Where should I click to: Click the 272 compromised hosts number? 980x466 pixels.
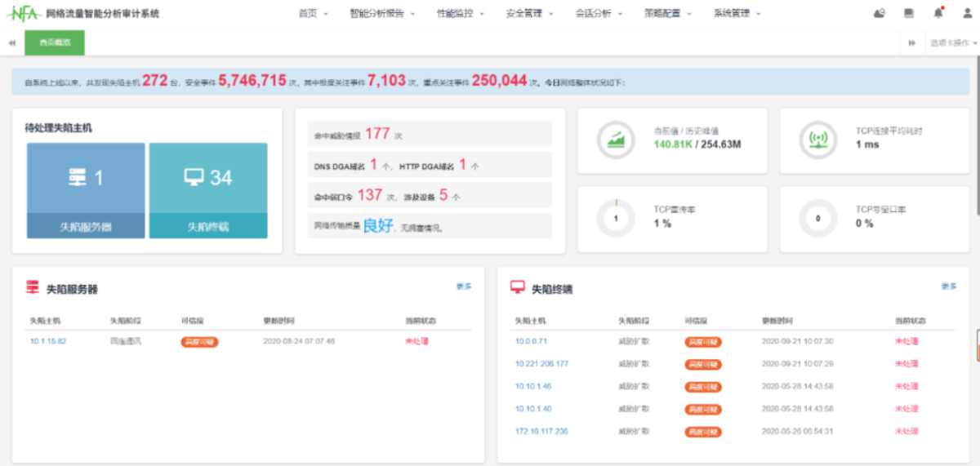(154, 80)
